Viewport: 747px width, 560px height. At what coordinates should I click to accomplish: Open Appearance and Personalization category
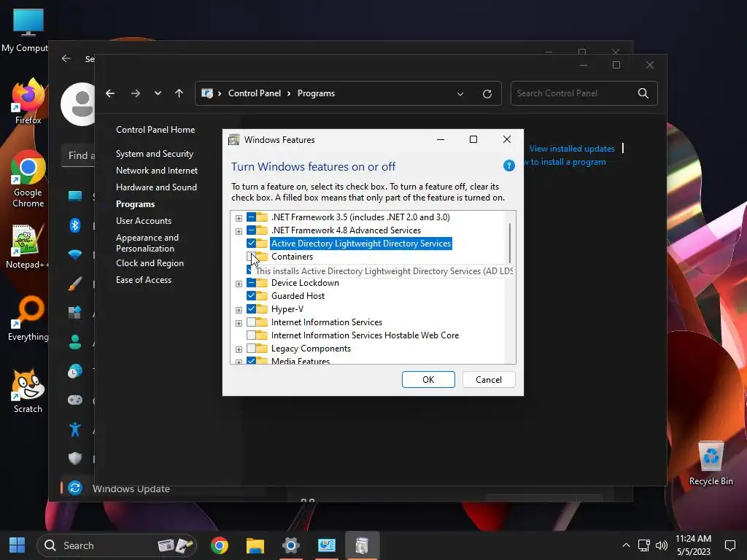(x=147, y=243)
